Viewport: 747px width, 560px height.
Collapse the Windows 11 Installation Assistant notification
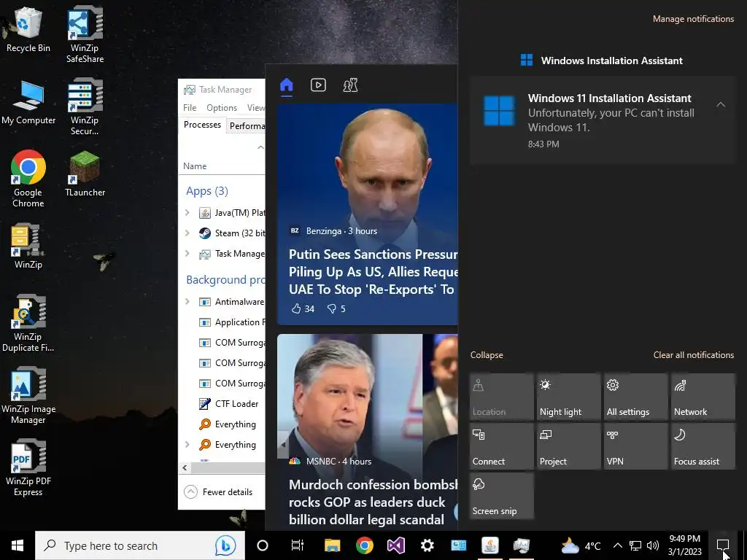coord(721,105)
